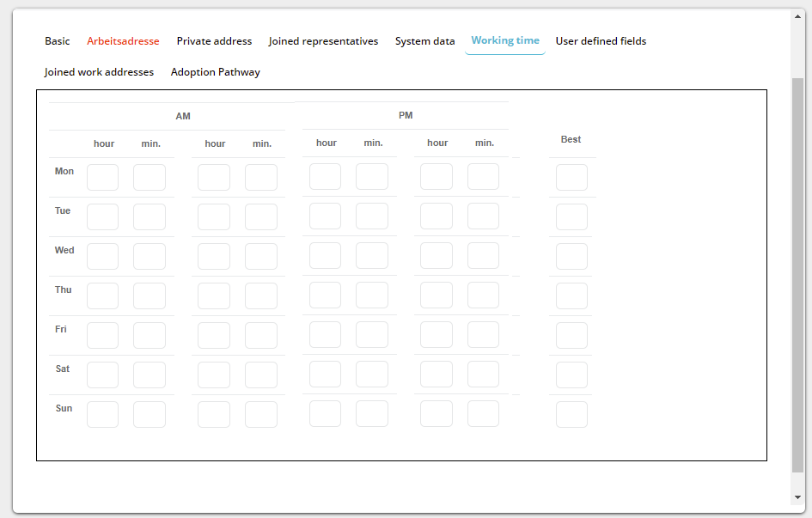
Task: Open the User defined fields tab
Action: tap(601, 41)
